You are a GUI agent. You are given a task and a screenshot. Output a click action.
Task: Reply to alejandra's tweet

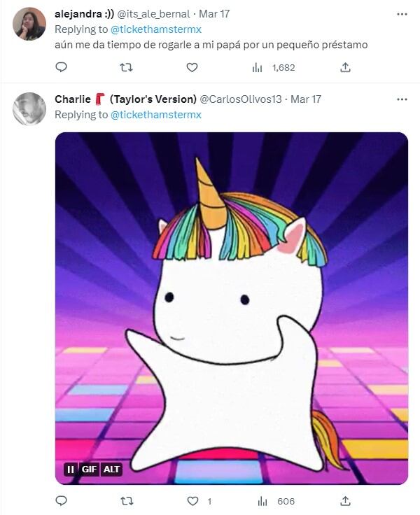(61, 67)
